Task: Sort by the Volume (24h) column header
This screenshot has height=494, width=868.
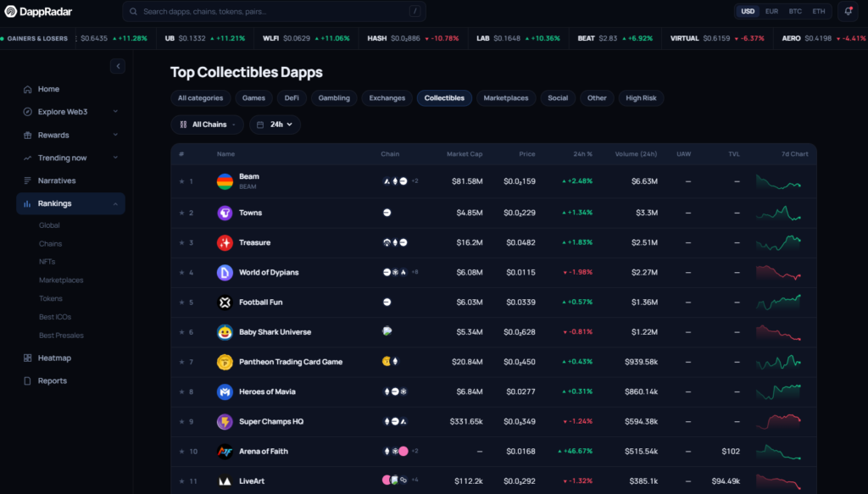Action: [636, 153]
